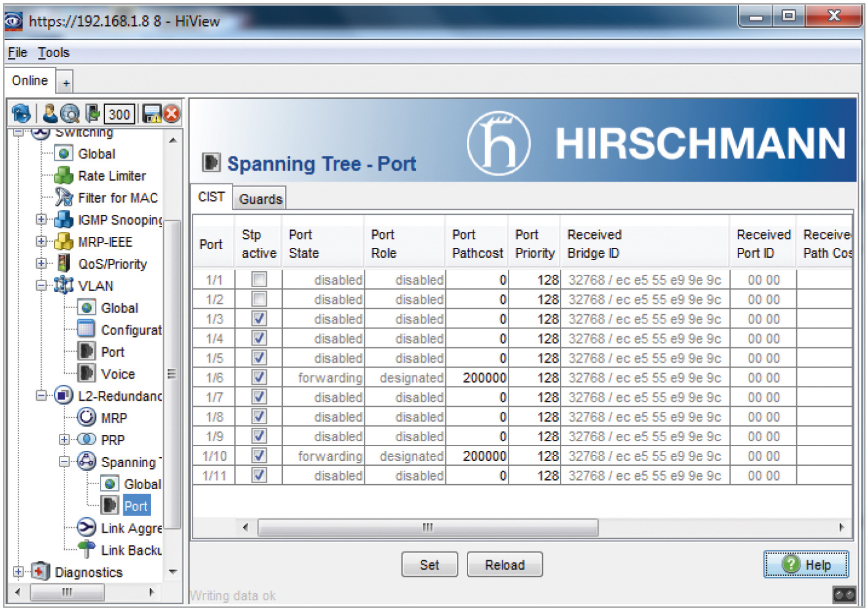Viewport: 868px width, 610px height.
Task: Click the table's horizontal scrollbar thumb
Action: pos(428,527)
